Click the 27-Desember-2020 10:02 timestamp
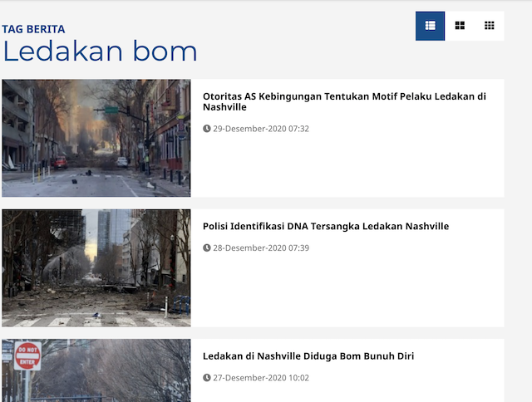This screenshot has width=532, height=402. [261, 378]
